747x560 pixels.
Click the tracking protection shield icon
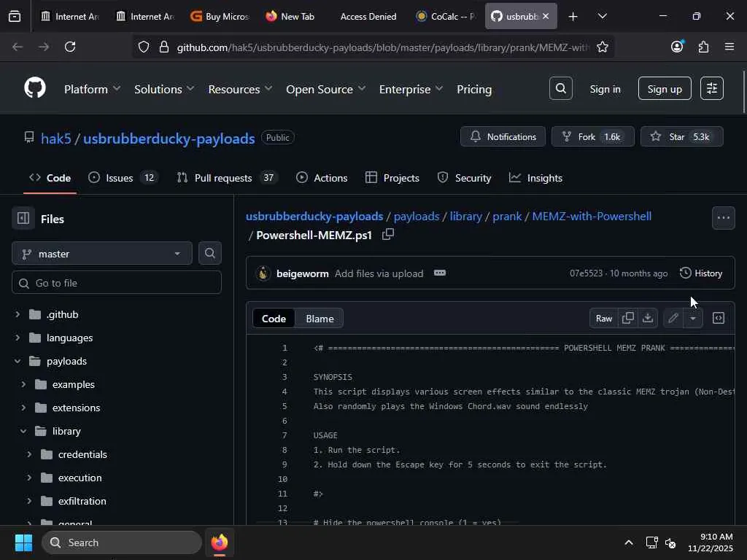point(144,47)
